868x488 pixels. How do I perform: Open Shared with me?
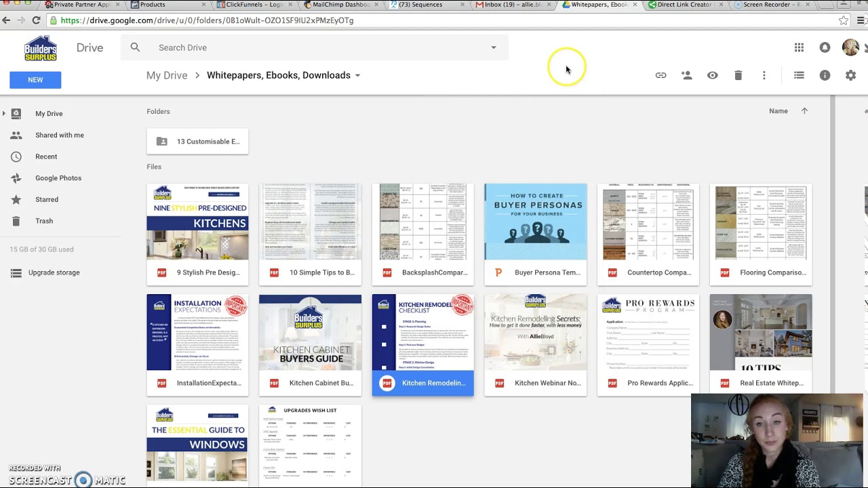[60, 135]
